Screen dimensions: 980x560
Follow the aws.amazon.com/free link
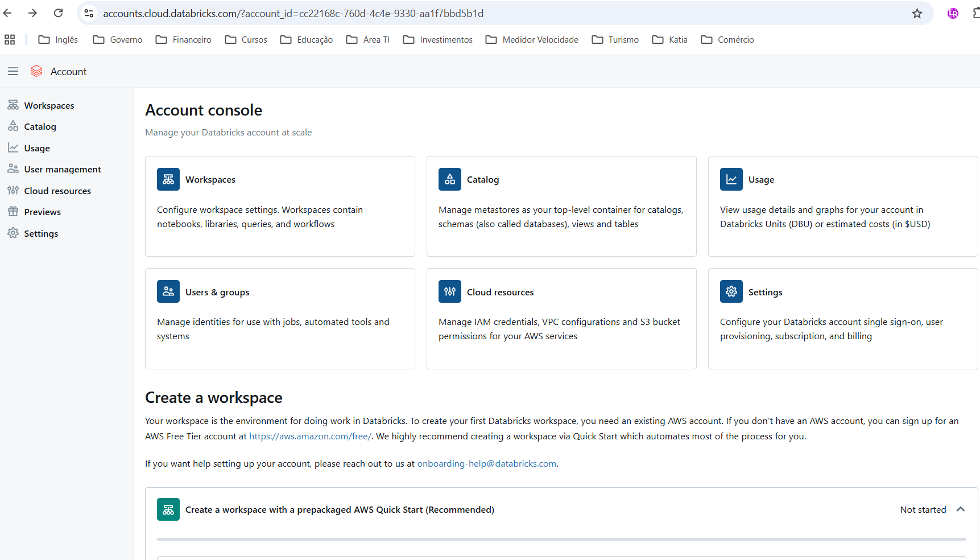310,436
